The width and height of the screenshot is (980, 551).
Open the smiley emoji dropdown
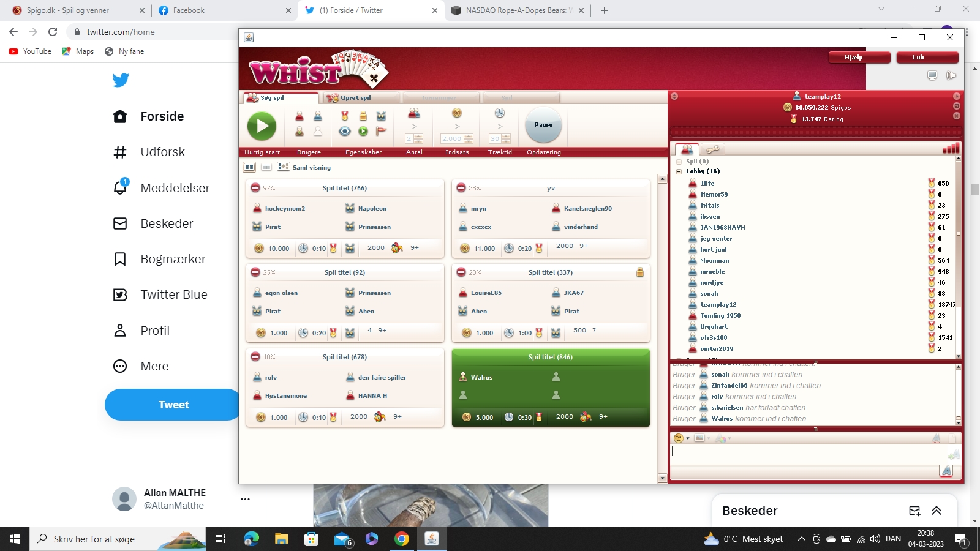[x=681, y=438]
